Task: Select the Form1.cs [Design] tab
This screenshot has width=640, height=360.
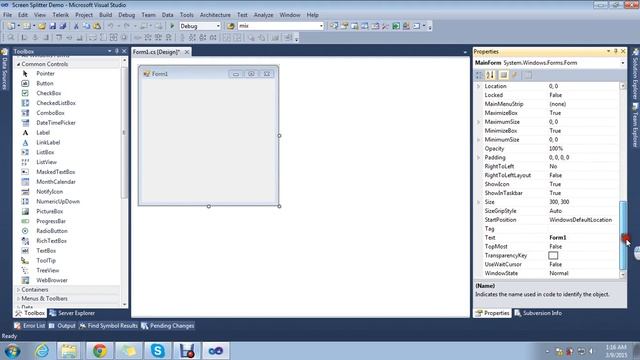Action: [x=156, y=52]
